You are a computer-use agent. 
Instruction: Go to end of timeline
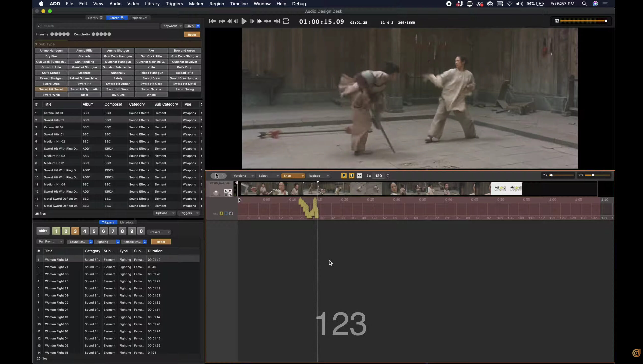[x=277, y=21]
